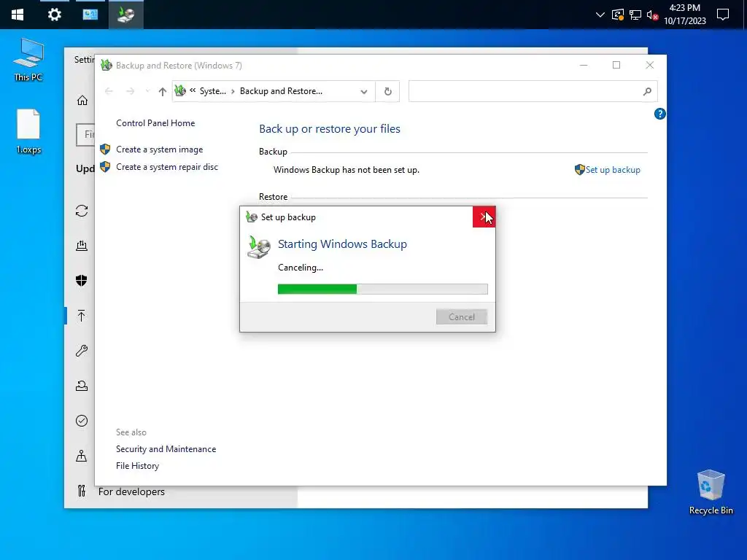The height and width of the screenshot is (560, 747).
Task: Open the Windows Start menu
Action: point(18,15)
